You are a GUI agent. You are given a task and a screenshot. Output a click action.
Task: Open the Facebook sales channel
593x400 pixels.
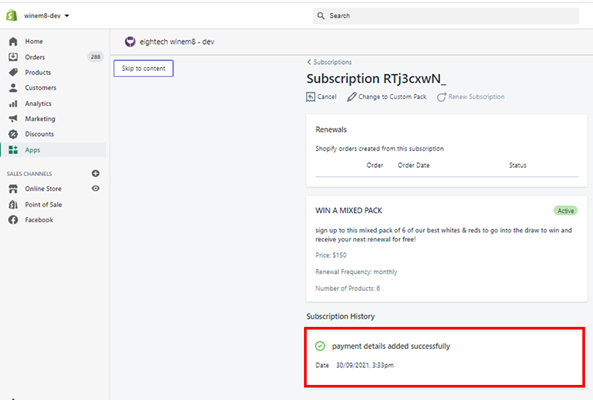click(x=39, y=220)
